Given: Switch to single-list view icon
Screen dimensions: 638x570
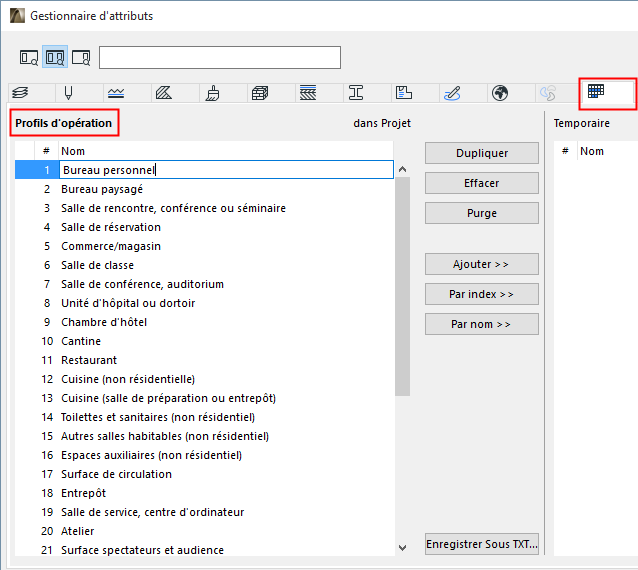Looking at the screenshot, I should pos(29,57).
